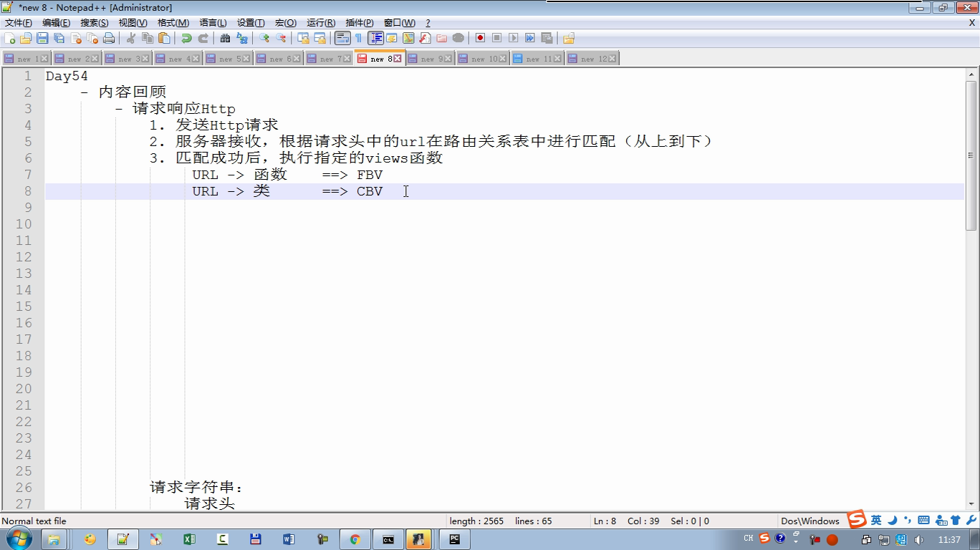Click the Stop Recording macro icon

coord(496,38)
